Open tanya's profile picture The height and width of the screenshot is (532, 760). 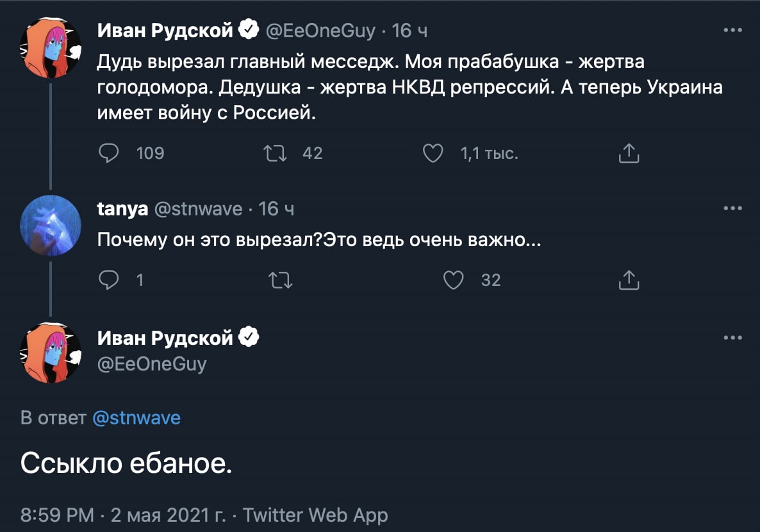point(51,226)
